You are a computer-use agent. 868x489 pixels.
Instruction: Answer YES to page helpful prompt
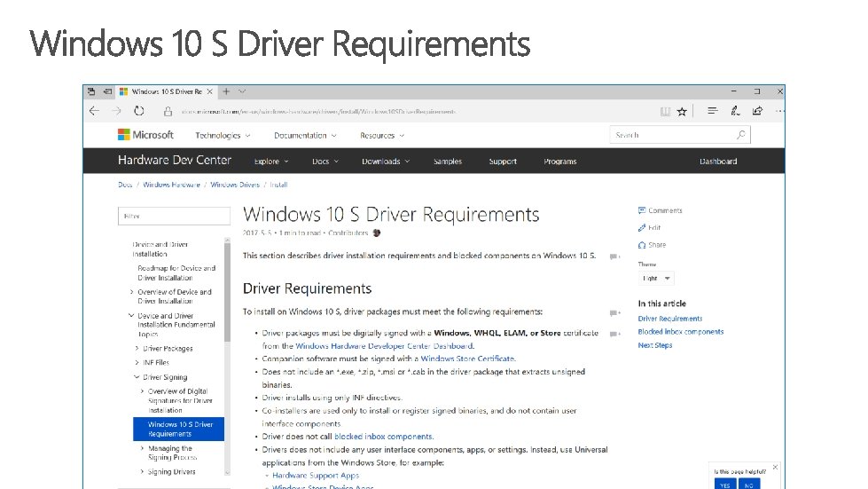(724, 485)
